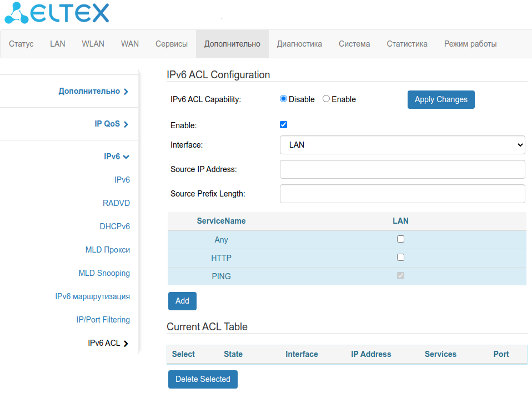Image resolution: width=532 pixels, height=398 pixels.
Task: Open the Режим работы tab
Action: point(470,44)
